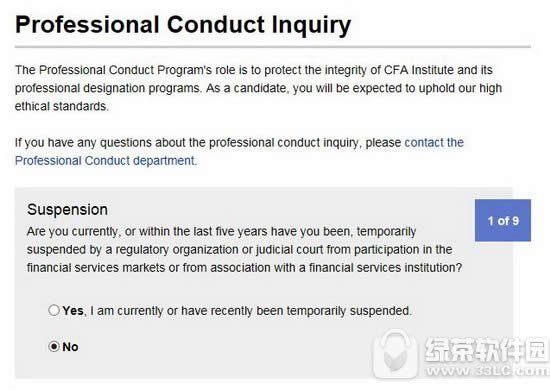Click the 'ethical standards.' text line

click(x=62, y=106)
